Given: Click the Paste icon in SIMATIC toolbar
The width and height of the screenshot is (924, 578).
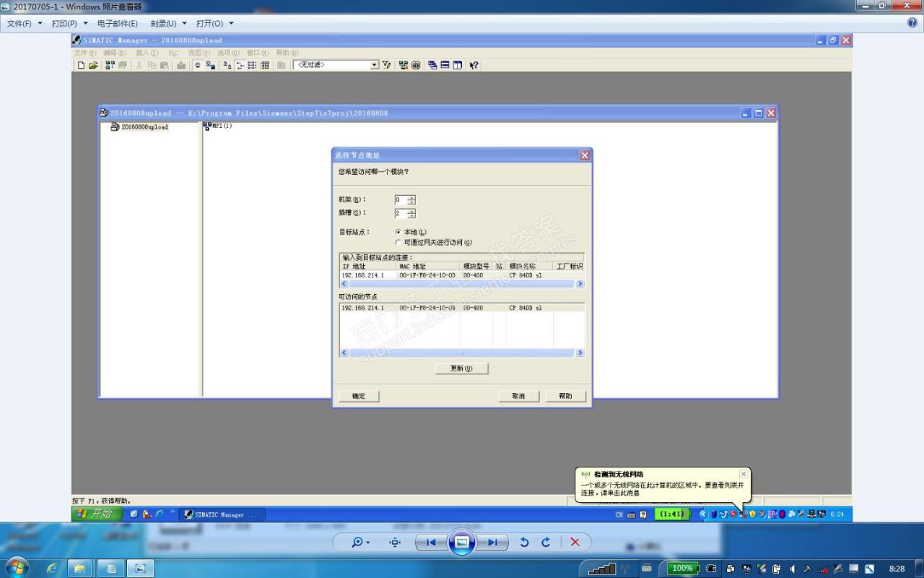Looking at the screenshot, I should click(165, 65).
